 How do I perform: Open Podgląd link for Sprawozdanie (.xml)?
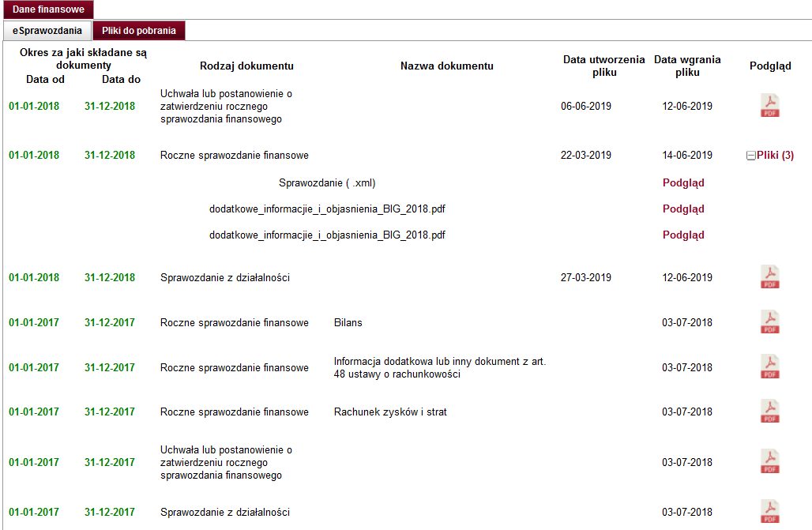tap(683, 182)
